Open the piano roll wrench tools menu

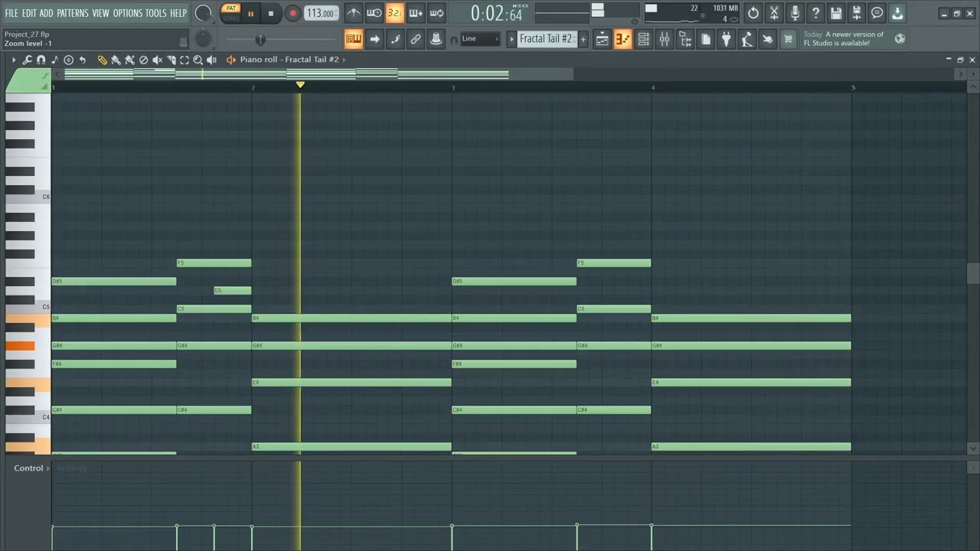(x=28, y=60)
